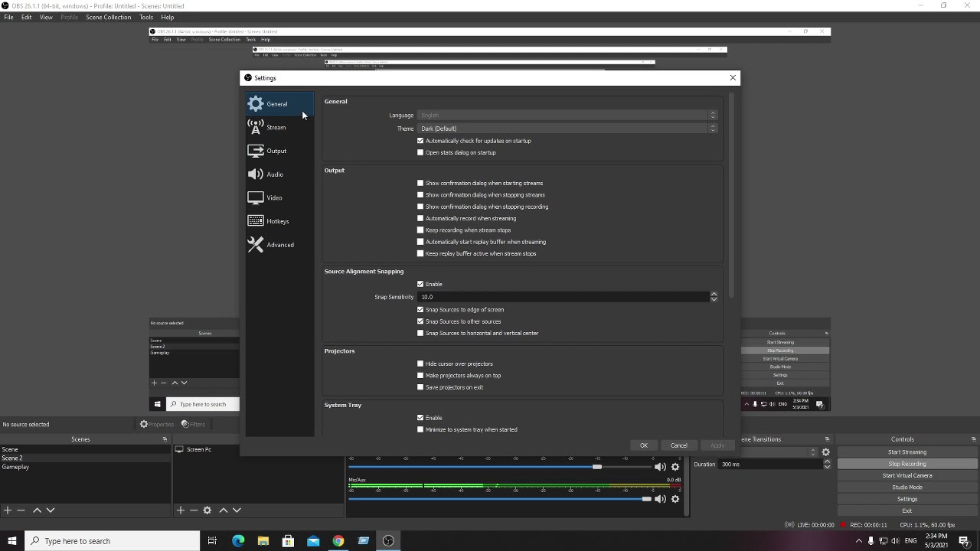The height and width of the screenshot is (551, 980).
Task: Open the Stream settings category
Action: click(279, 127)
